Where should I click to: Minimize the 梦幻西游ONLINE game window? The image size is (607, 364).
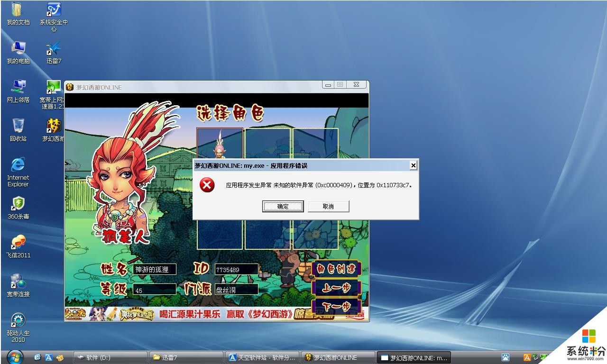pos(328,84)
